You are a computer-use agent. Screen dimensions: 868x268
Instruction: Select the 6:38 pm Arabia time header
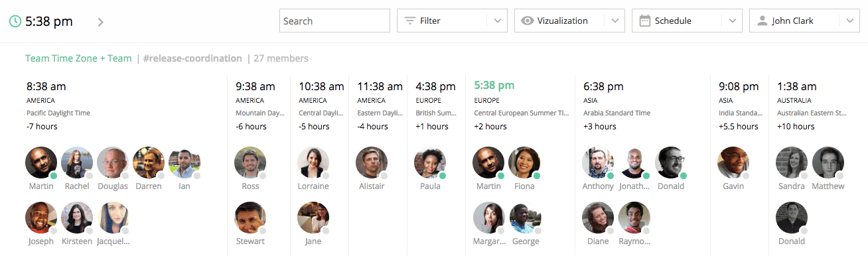603,86
